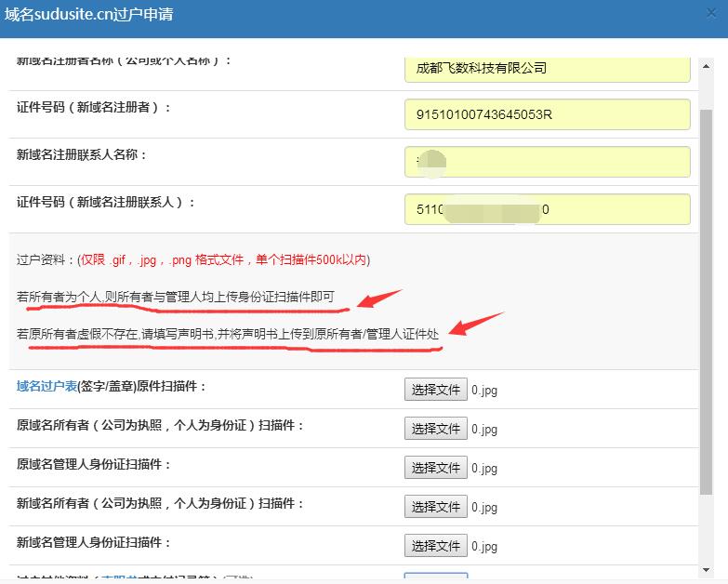
Task: Choose file for 新域名所有者 scan
Action: (x=436, y=507)
